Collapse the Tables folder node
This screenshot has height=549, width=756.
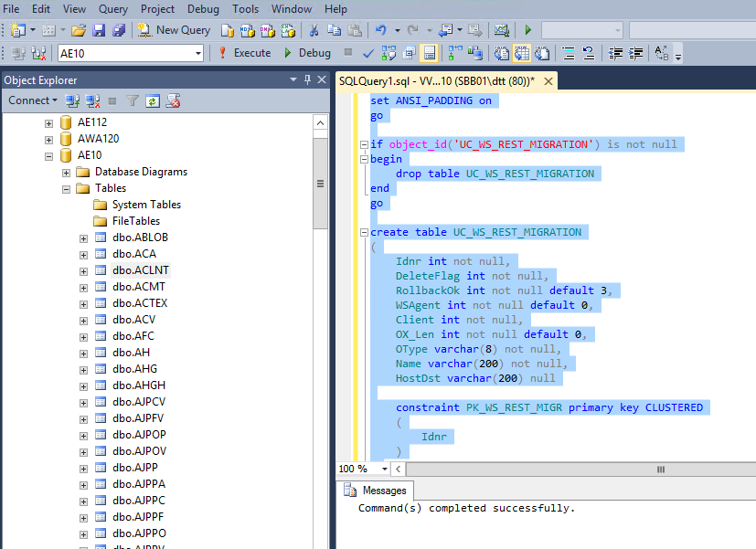click(x=67, y=188)
